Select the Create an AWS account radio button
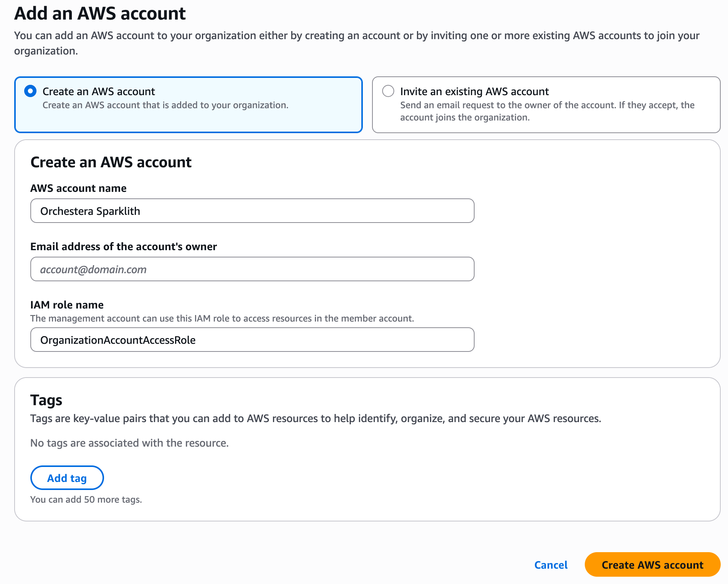 [30, 91]
